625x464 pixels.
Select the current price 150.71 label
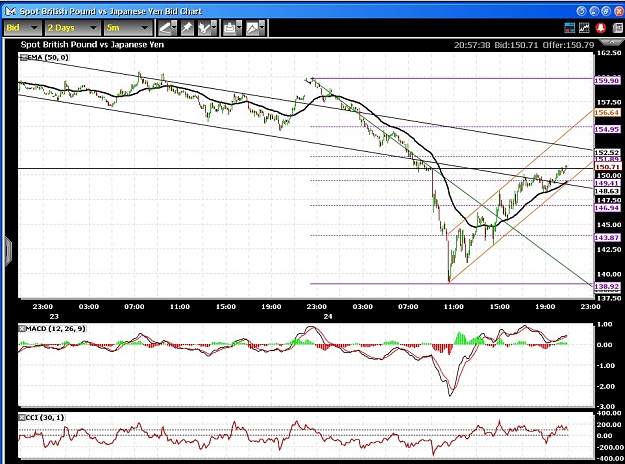[x=607, y=167]
